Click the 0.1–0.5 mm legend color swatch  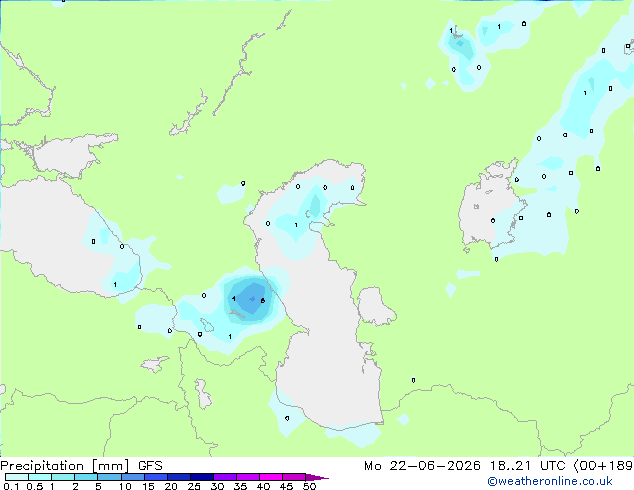tap(17, 477)
